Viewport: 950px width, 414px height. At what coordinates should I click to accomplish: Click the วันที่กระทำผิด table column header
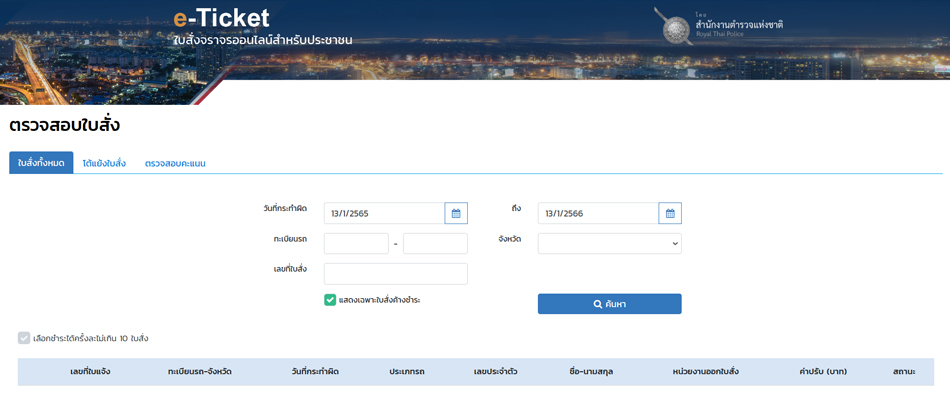(x=315, y=372)
